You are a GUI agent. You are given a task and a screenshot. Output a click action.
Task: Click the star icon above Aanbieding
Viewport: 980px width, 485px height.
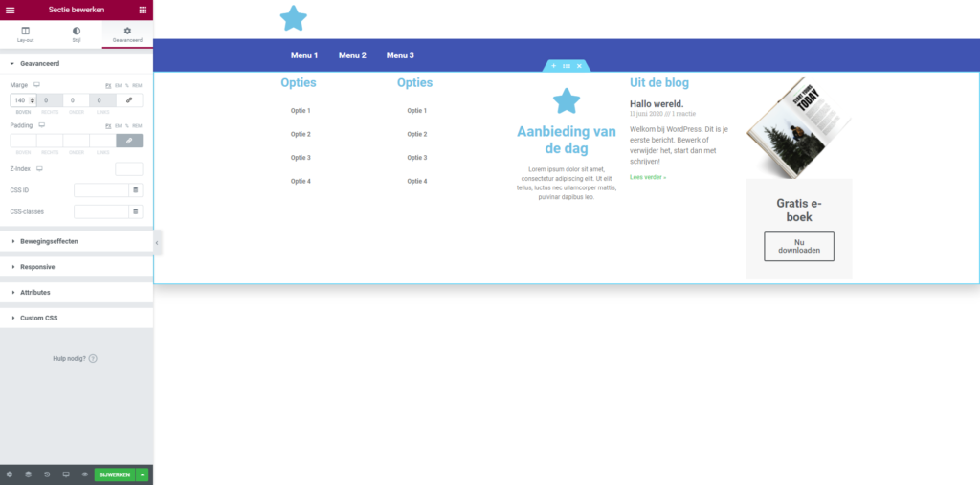(x=567, y=100)
